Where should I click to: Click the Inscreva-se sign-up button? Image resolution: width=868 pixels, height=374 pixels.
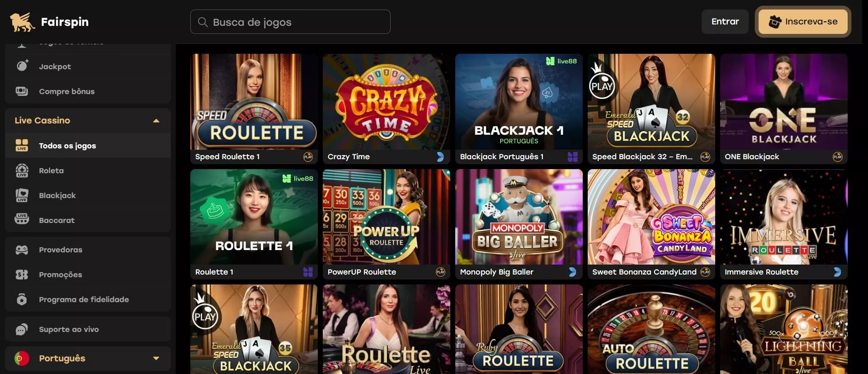point(803,21)
